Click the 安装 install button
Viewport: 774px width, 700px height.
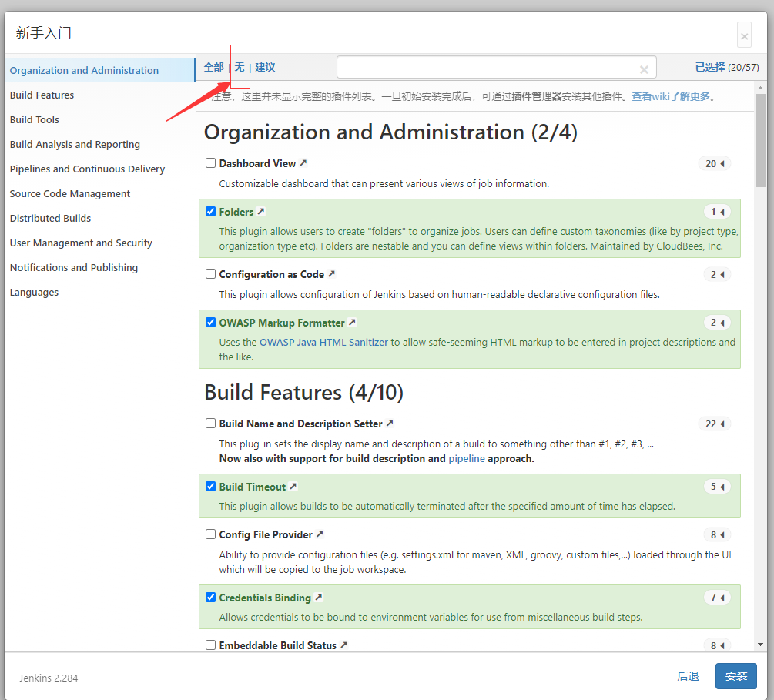tap(736, 676)
